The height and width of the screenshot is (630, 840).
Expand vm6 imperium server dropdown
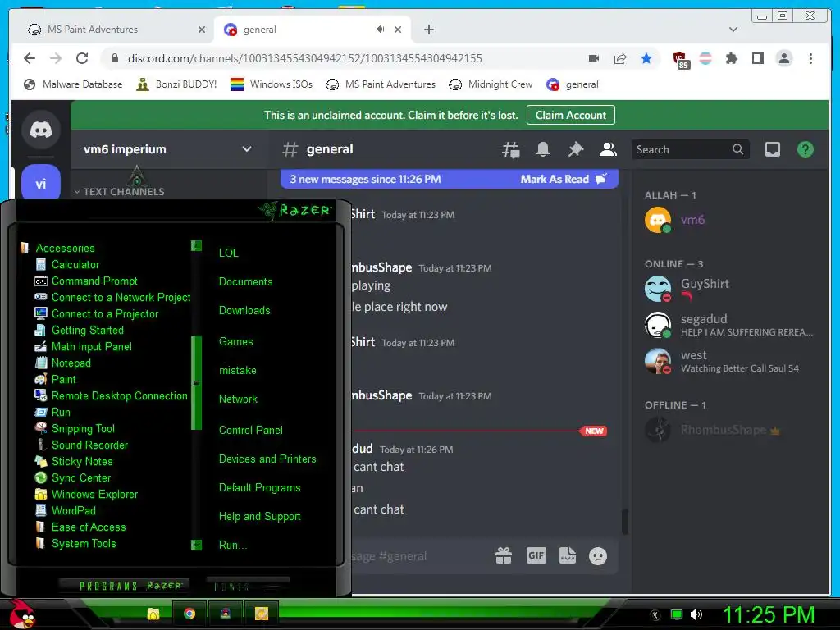(246, 149)
